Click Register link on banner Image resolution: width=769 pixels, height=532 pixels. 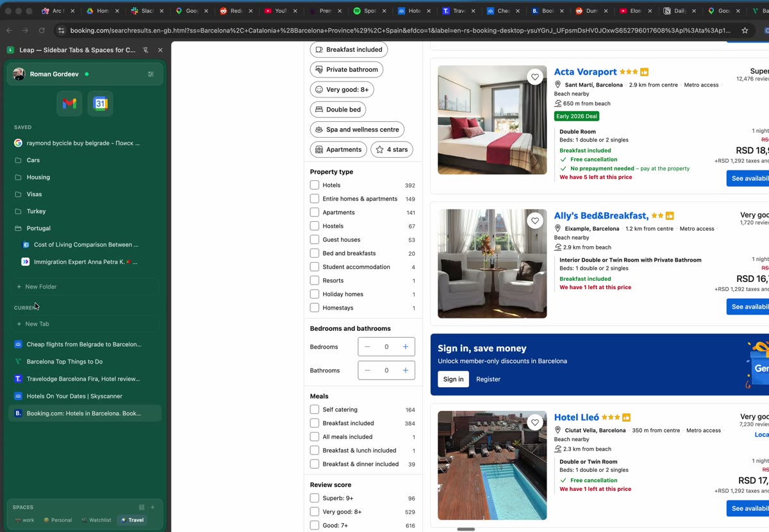(488, 379)
